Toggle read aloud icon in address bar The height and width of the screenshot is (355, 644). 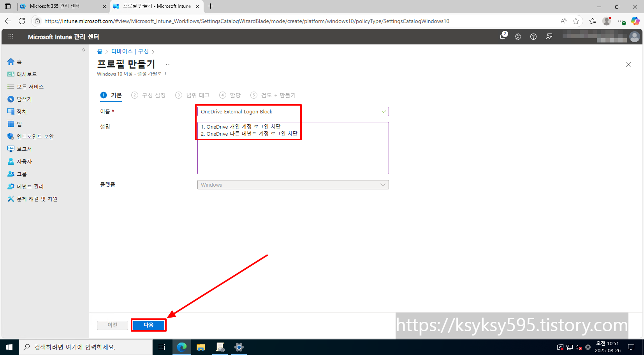click(563, 21)
